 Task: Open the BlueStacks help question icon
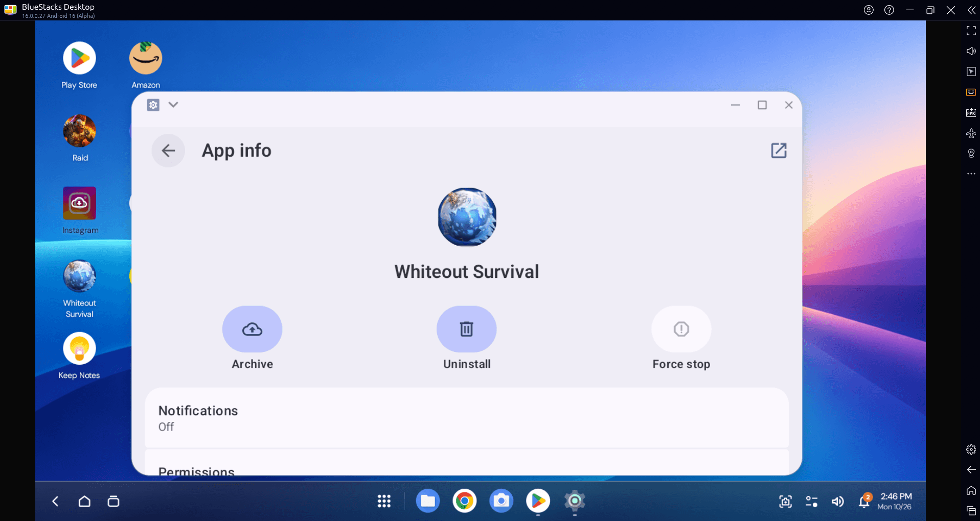point(889,10)
